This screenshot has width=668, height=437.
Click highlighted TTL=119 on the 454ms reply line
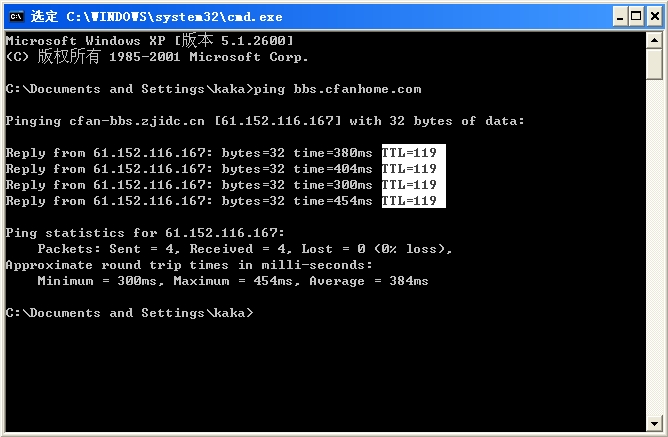click(x=410, y=201)
